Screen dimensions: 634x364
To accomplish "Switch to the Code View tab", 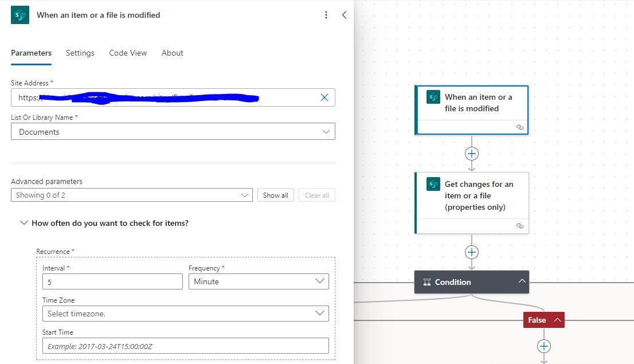I will 128,53.
